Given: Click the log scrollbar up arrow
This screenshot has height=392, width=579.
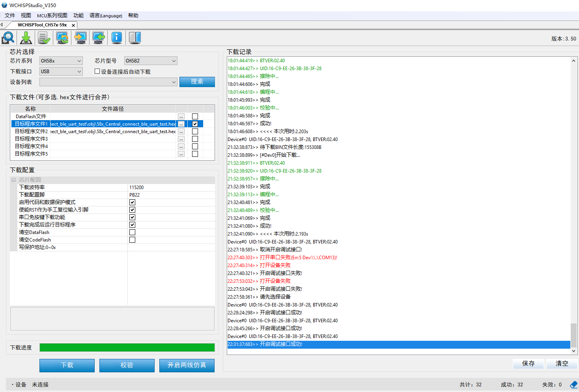Looking at the screenshot, I should click(573, 61).
